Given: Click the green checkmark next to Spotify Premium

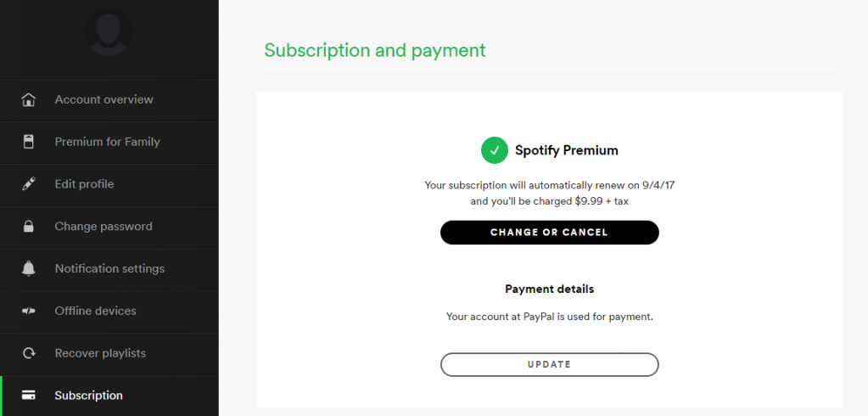Looking at the screenshot, I should click(494, 150).
